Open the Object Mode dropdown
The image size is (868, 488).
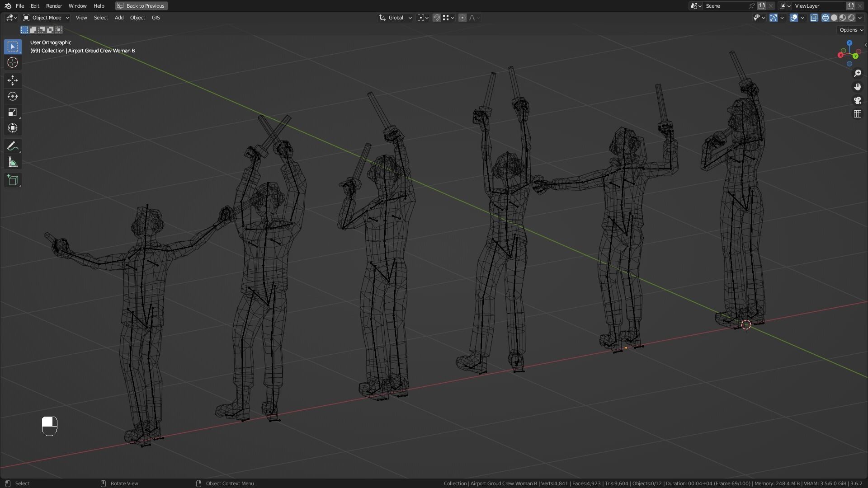tap(46, 18)
